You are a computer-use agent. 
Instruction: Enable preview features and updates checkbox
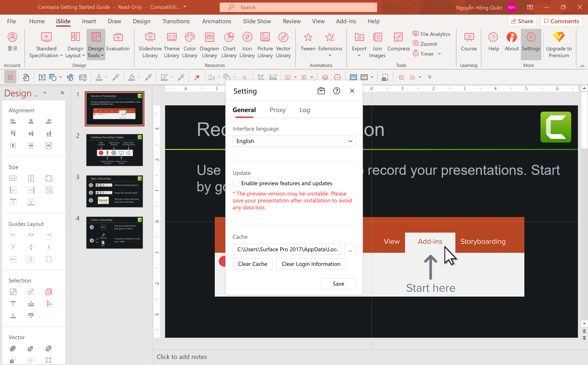[236, 183]
